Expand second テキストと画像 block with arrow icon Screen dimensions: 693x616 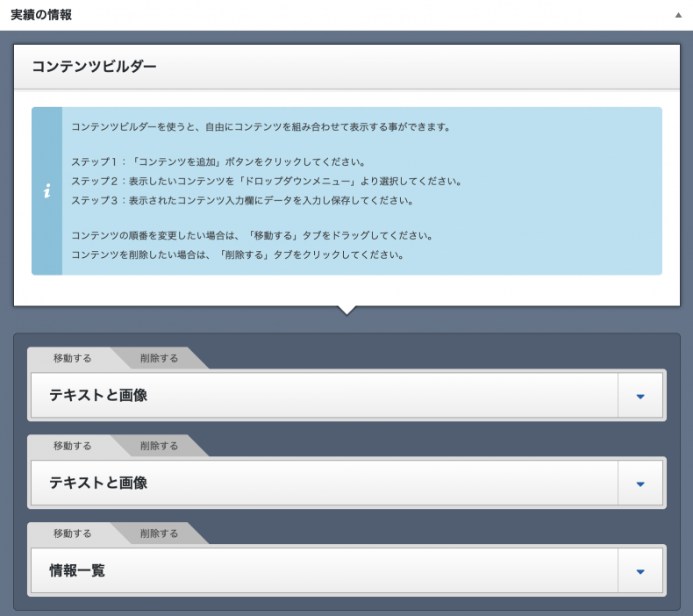(639, 483)
